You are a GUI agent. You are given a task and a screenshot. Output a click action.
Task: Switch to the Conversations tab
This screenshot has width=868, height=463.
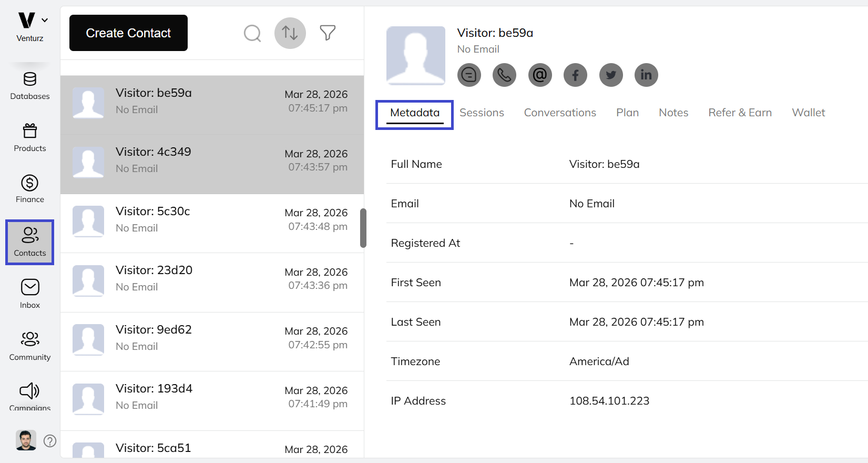coord(560,113)
